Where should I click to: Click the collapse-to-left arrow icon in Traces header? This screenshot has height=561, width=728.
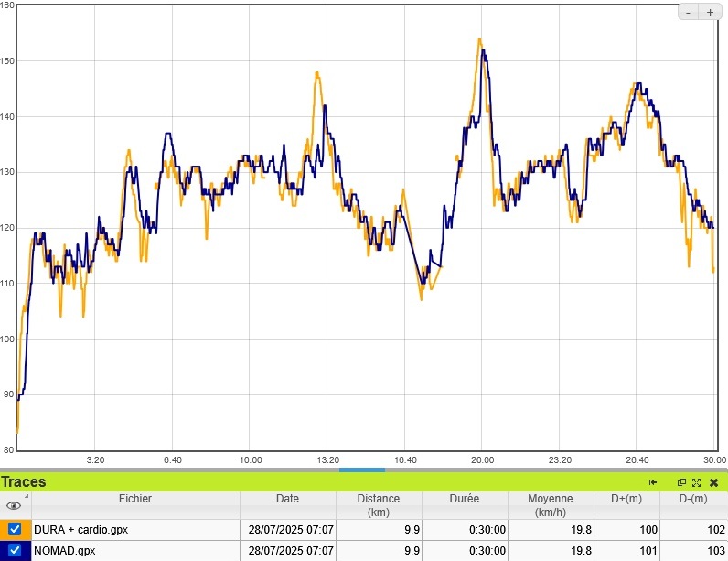653,482
